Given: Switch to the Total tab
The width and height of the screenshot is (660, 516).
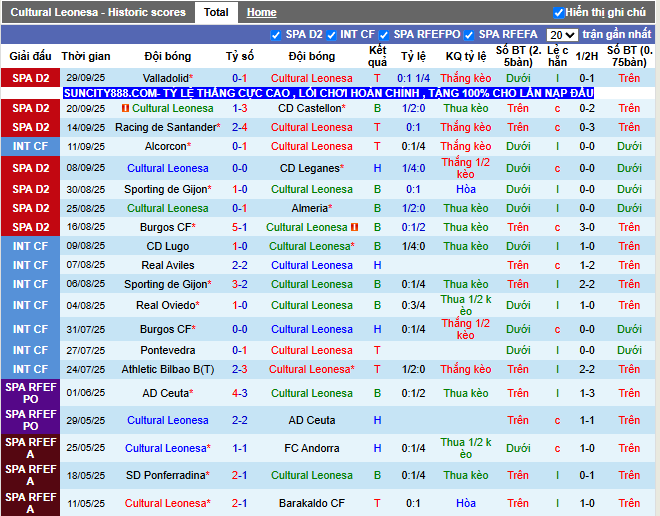Looking at the screenshot, I should (216, 12).
